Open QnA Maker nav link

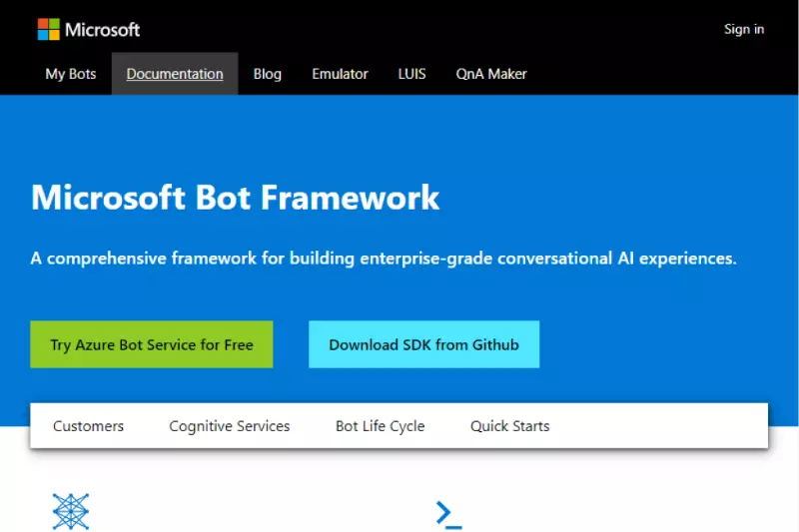coord(491,74)
